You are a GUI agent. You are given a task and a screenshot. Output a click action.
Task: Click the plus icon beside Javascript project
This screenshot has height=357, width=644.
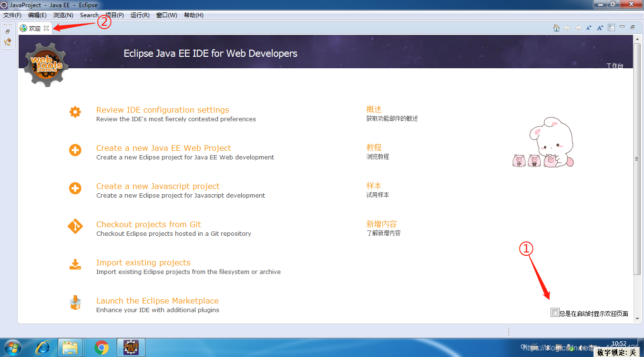point(75,188)
